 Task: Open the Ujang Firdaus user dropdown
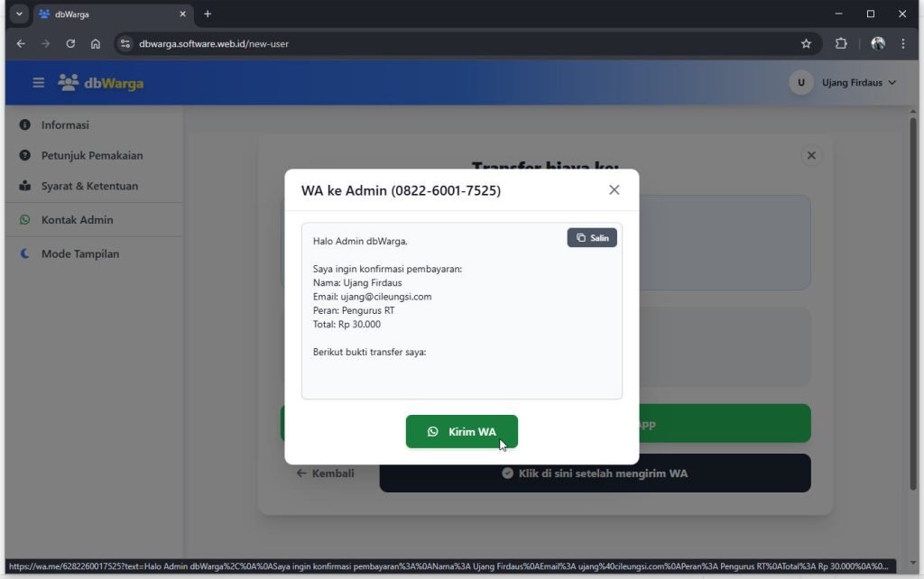[843, 83]
